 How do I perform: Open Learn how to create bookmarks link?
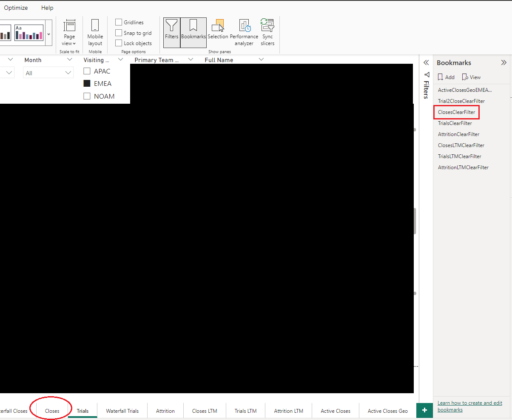click(469, 406)
